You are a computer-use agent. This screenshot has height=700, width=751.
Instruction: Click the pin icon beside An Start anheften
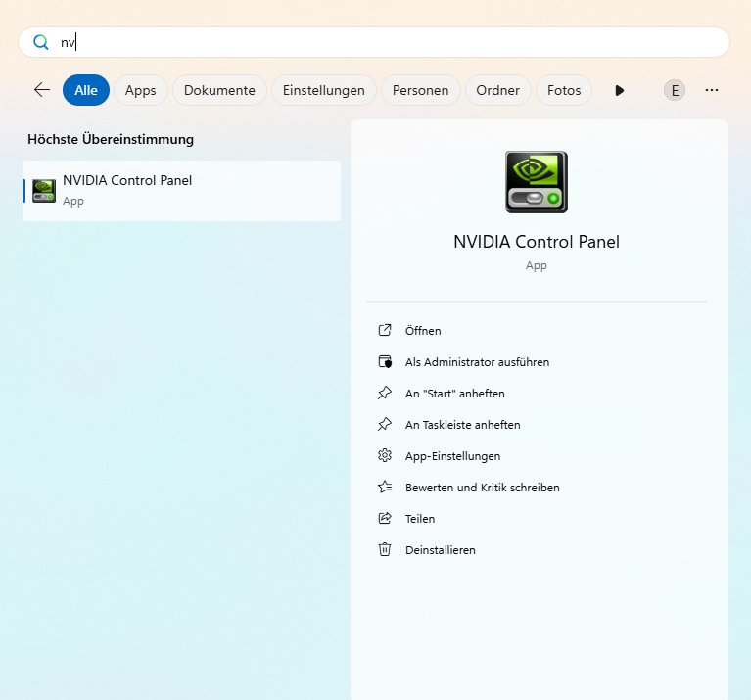[x=385, y=394]
